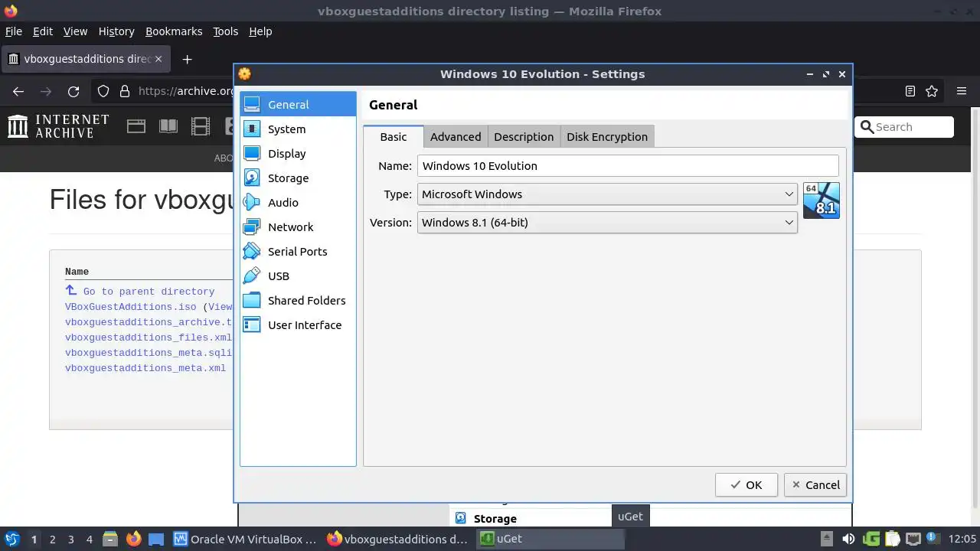
Task: Switch to the Description tab
Action: click(524, 137)
